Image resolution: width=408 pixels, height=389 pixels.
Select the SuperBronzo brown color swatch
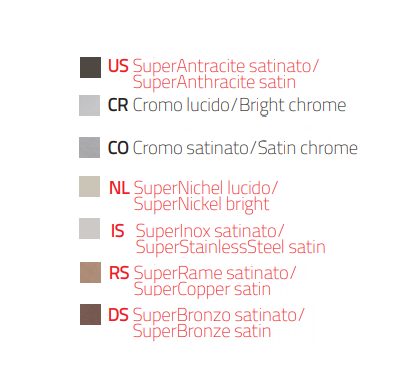point(90,314)
